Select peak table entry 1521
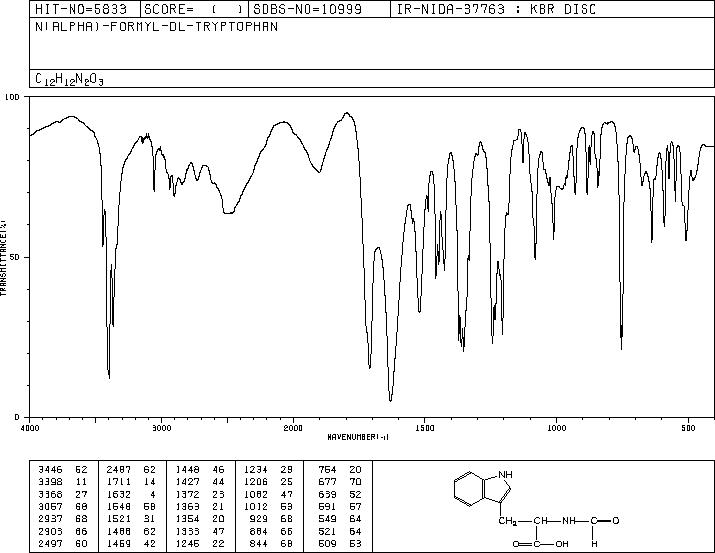Screen dimensions: 715x553 [119, 519]
